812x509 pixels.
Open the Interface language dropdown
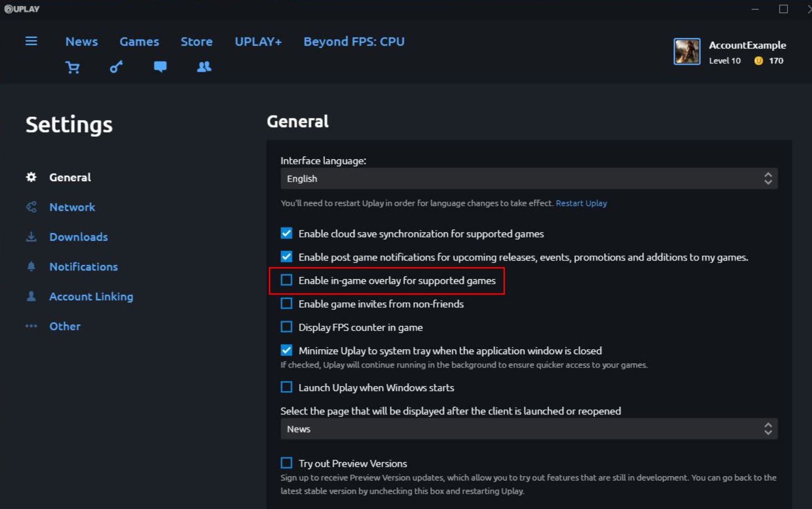[x=529, y=178]
